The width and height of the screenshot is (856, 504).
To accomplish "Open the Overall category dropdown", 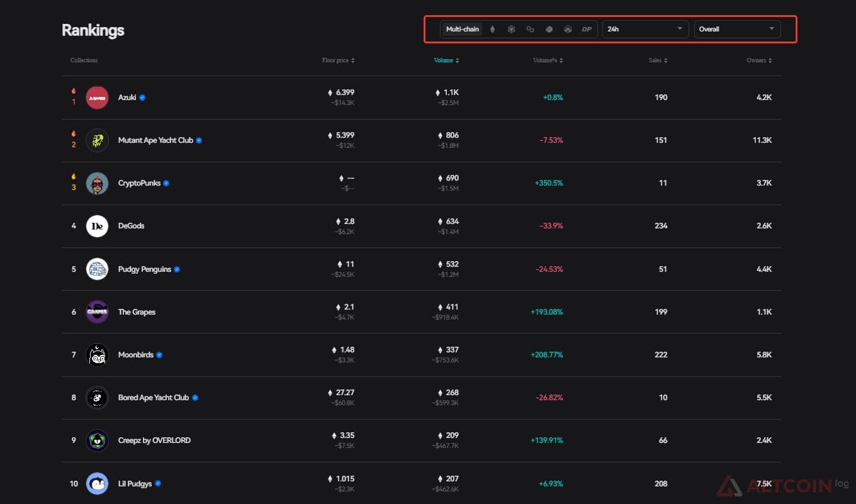I will 737,29.
